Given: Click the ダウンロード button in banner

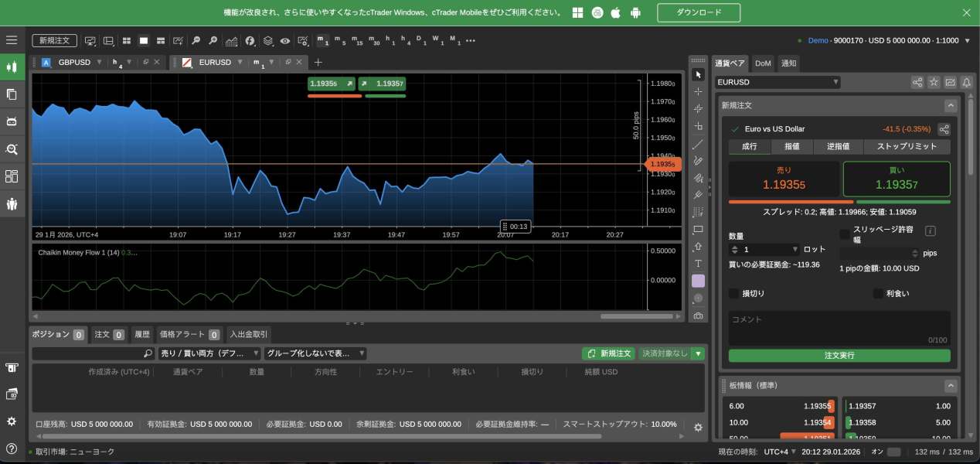Looking at the screenshot, I should click(x=698, y=13).
